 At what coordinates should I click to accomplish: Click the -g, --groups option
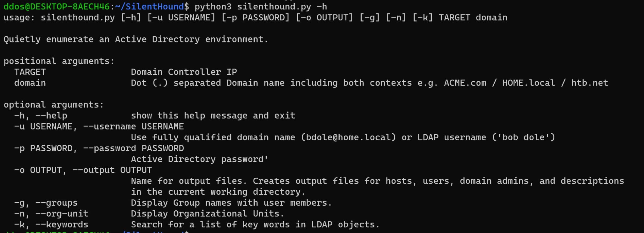point(46,203)
